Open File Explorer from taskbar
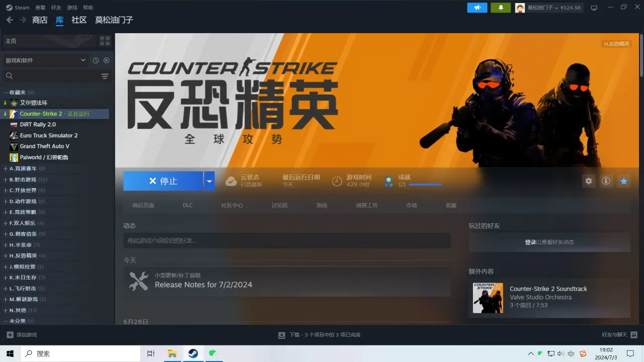Viewport: 644px width, 362px height. point(173,353)
